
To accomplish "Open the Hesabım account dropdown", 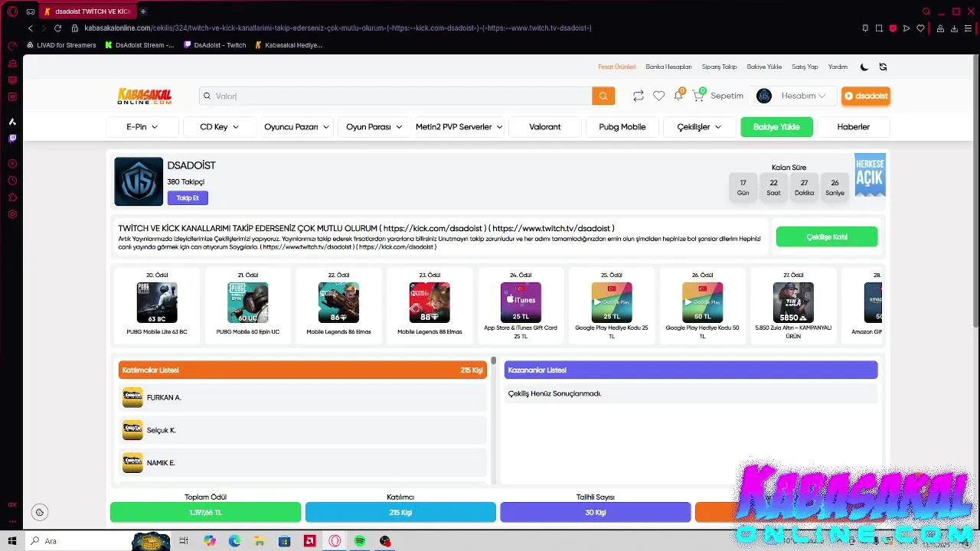I will [x=792, y=96].
